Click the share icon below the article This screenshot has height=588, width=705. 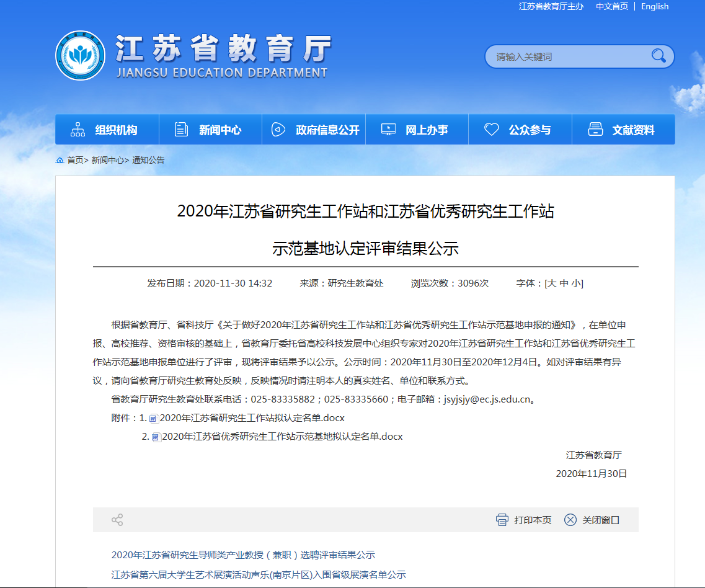coord(117,520)
